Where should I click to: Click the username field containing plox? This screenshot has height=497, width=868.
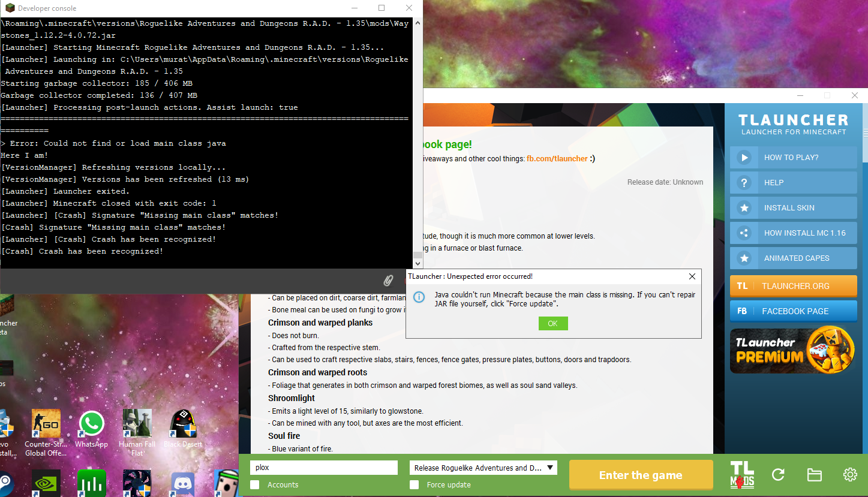pyautogui.click(x=324, y=468)
